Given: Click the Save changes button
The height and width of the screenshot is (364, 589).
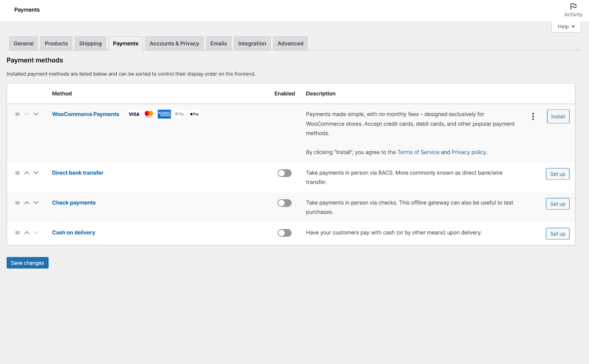Looking at the screenshot, I should click(x=28, y=263).
